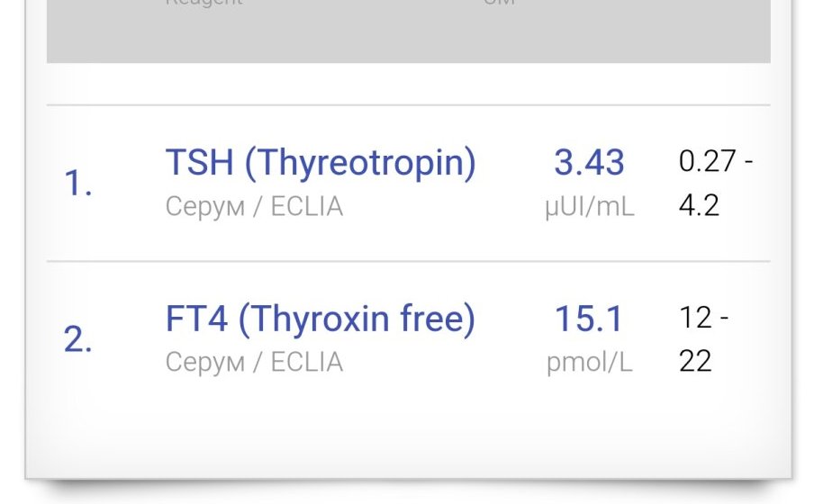The image size is (823, 504).
Task: Click the upper reference limit 22 for FT4
Action: pos(695,362)
